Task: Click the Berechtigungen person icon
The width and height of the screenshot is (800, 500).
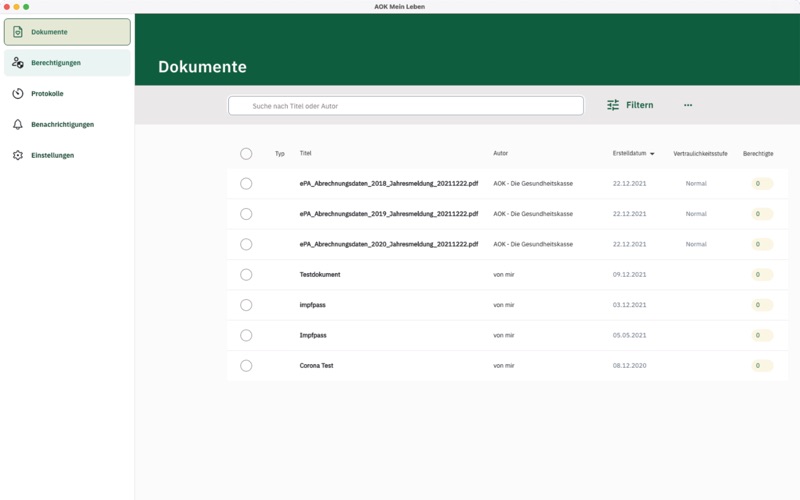Action: pos(18,63)
